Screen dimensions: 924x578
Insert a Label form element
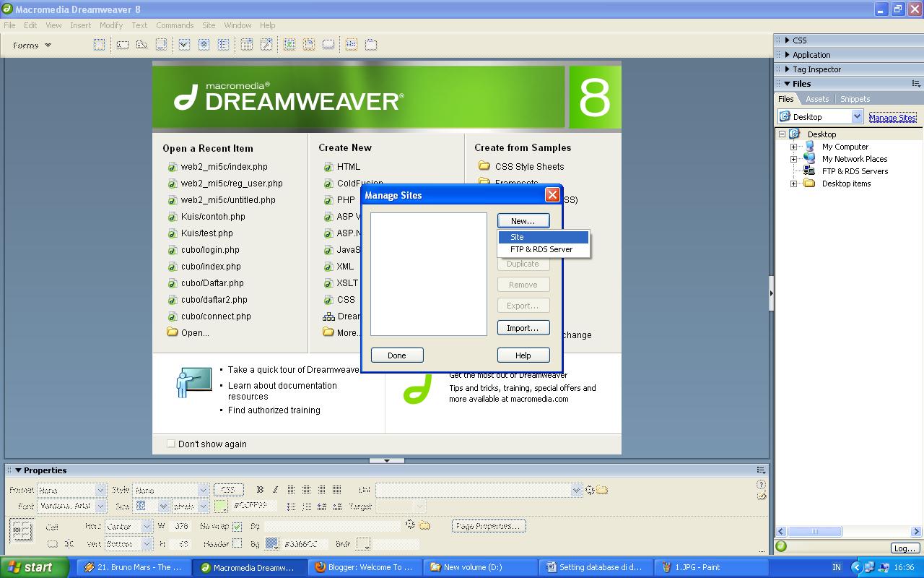click(352, 45)
